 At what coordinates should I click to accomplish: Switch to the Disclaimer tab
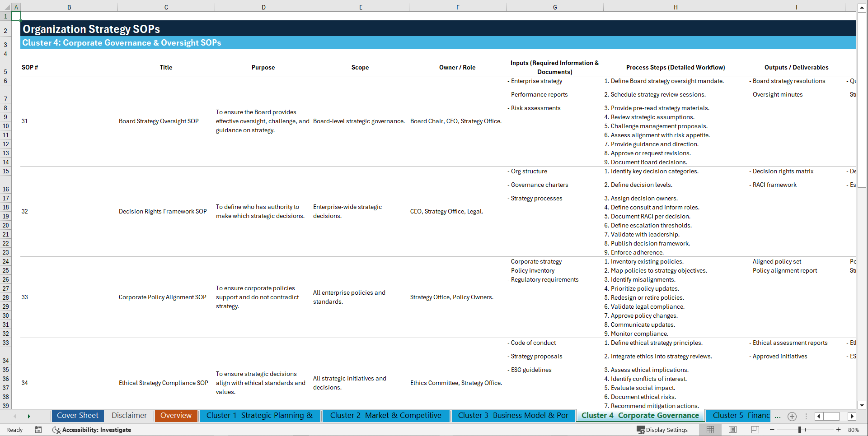tap(129, 416)
